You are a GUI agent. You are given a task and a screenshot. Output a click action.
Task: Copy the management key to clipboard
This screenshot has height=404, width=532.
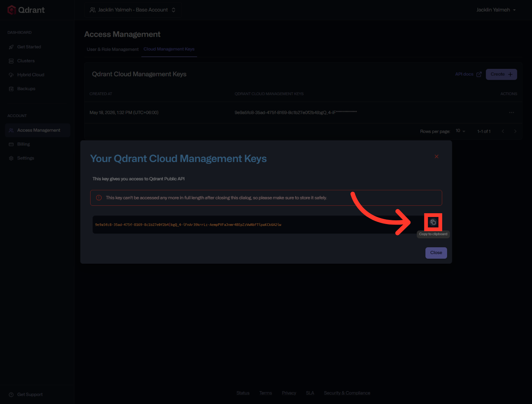pyautogui.click(x=433, y=222)
